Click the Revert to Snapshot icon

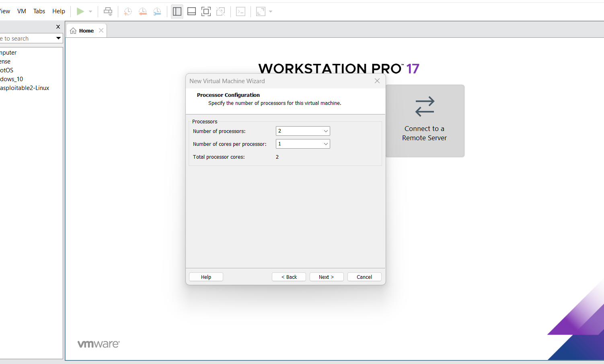[x=142, y=12]
